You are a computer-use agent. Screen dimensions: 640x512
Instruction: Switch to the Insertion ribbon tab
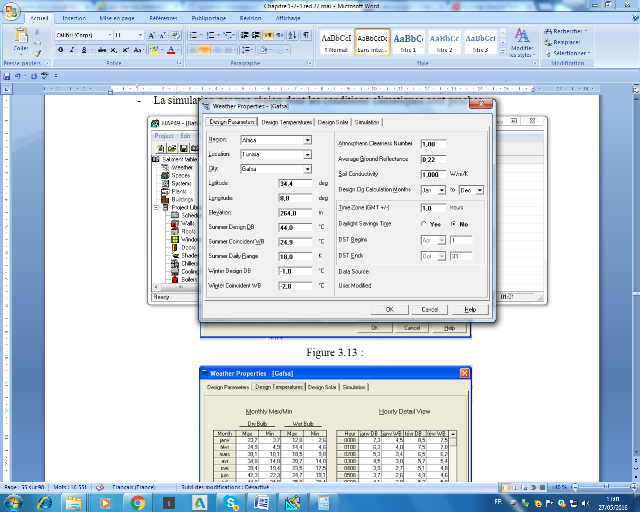[x=74, y=18]
